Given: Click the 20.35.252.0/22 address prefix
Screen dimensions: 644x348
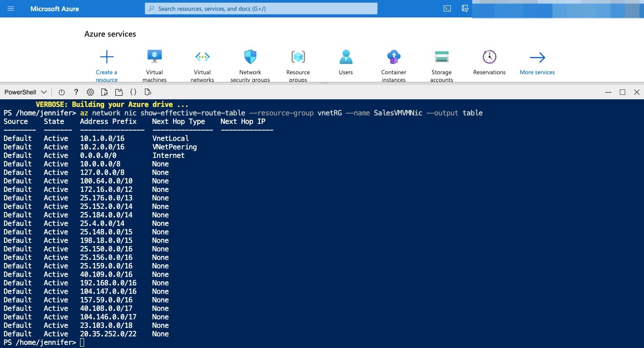Looking at the screenshot, I should (108, 334).
